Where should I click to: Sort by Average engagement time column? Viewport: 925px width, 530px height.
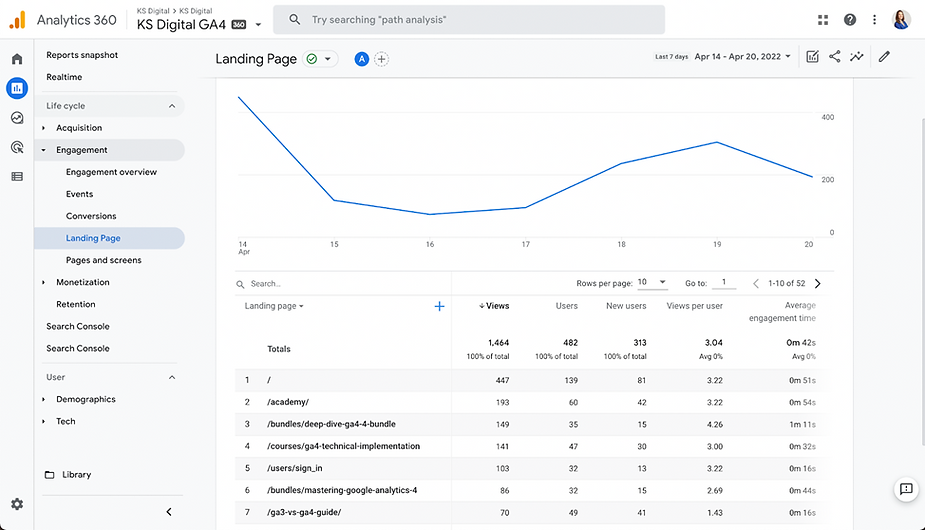tap(782, 312)
